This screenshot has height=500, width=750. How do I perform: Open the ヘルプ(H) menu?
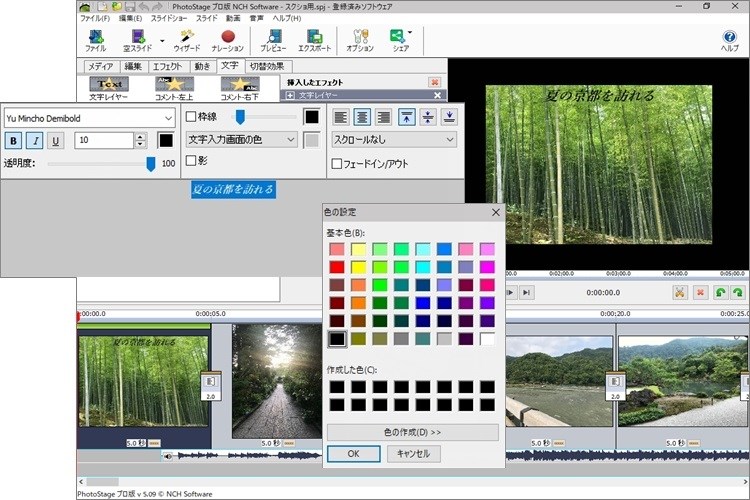click(287, 18)
